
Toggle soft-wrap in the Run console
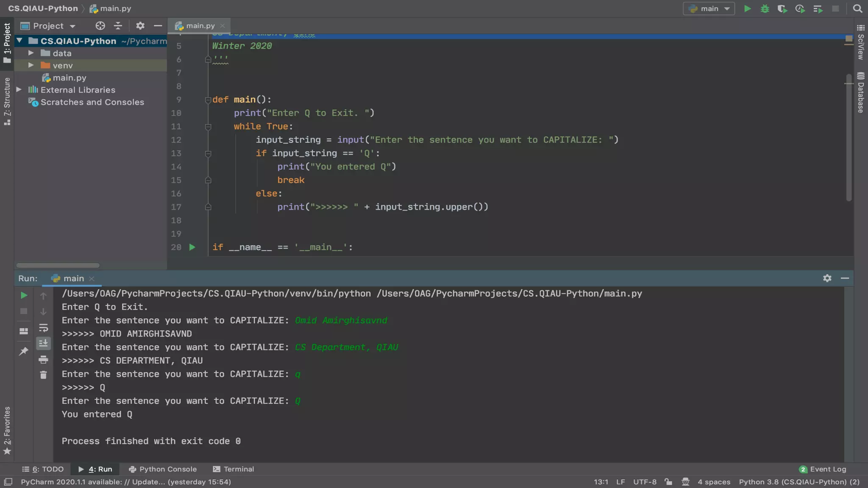pyautogui.click(x=43, y=328)
